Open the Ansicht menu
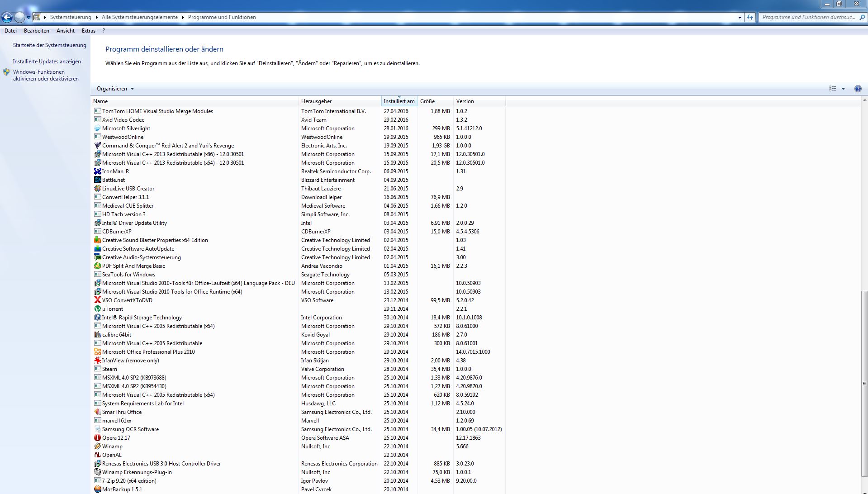Image resolution: width=868 pixels, height=494 pixels. (x=66, y=31)
